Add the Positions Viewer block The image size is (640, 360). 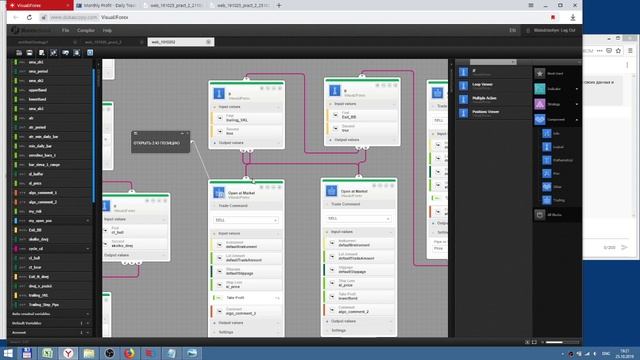(x=493, y=113)
